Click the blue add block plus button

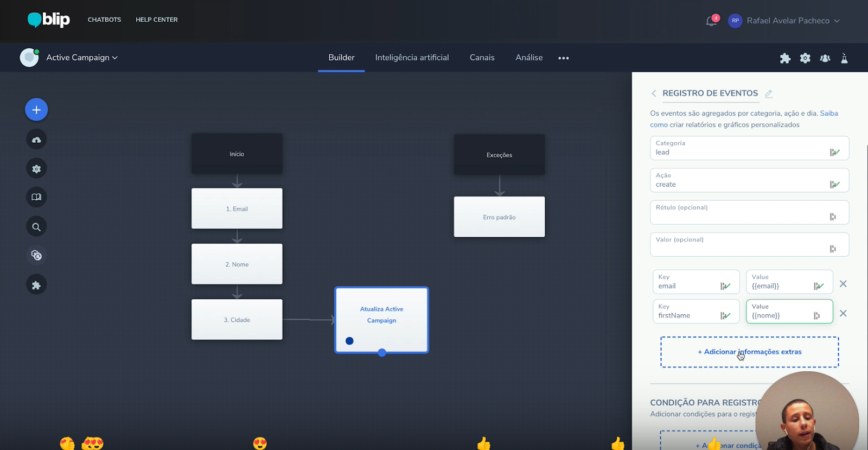[36, 110]
